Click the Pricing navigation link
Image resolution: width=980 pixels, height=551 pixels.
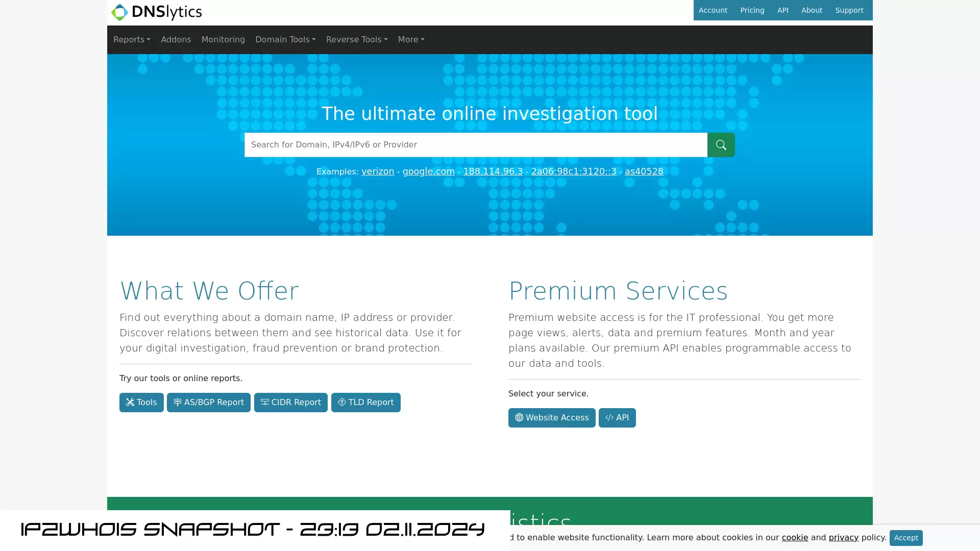point(752,10)
